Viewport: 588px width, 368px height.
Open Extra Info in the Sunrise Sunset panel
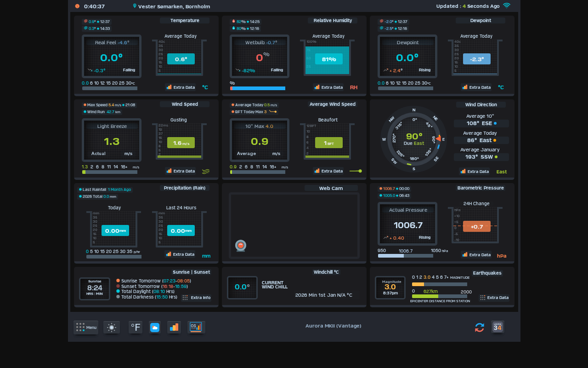[197, 298]
